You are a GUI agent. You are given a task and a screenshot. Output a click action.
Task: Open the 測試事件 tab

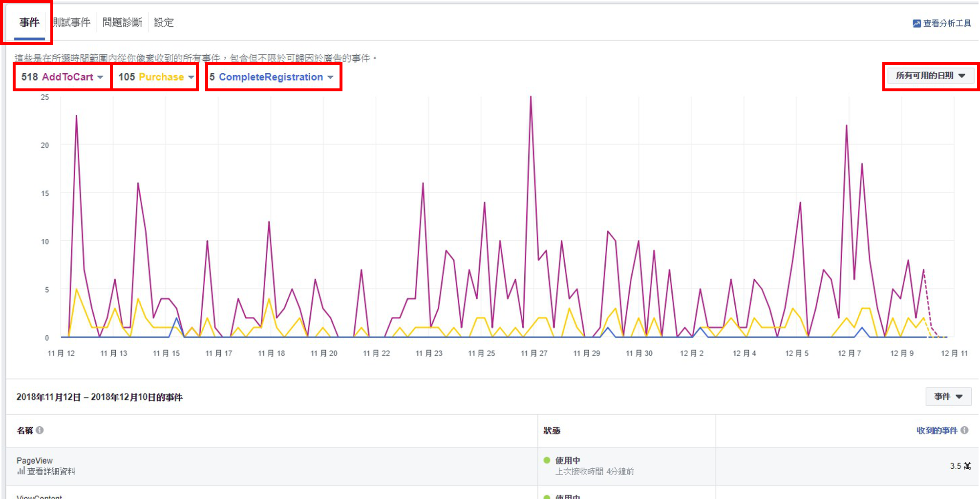click(71, 22)
